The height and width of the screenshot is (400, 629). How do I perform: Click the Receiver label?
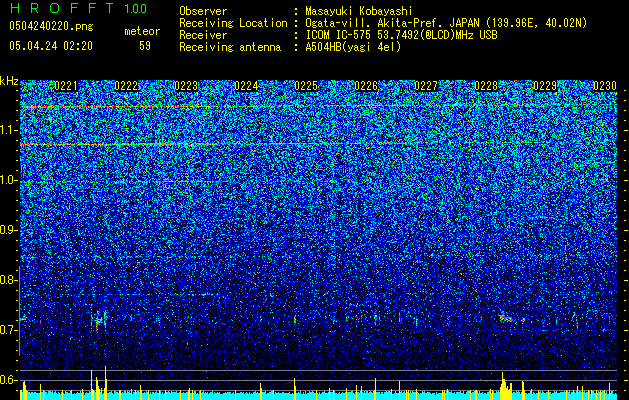coord(203,35)
